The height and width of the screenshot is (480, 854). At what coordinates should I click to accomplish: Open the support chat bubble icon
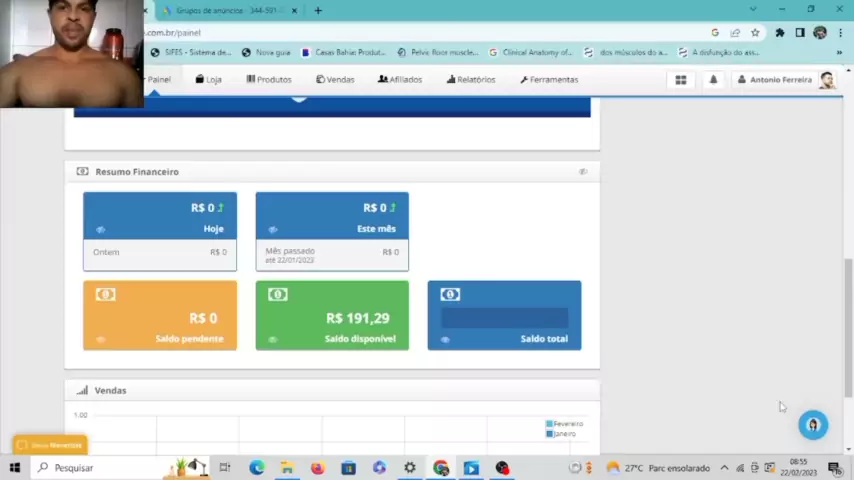[812, 425]
